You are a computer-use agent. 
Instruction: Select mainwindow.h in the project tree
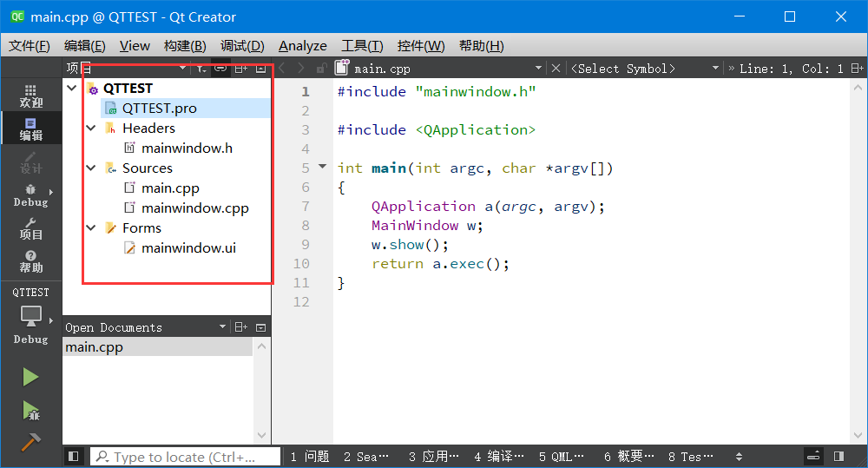[187, 148]
